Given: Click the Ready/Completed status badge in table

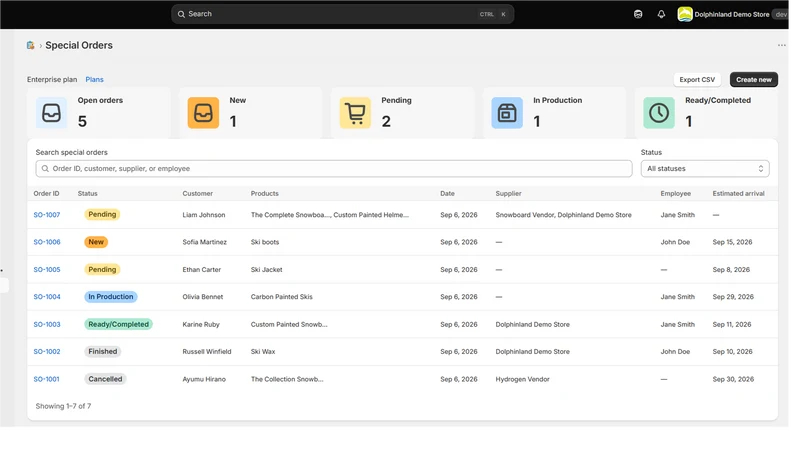Looking at the screenshot, I should tap(118, 324).
